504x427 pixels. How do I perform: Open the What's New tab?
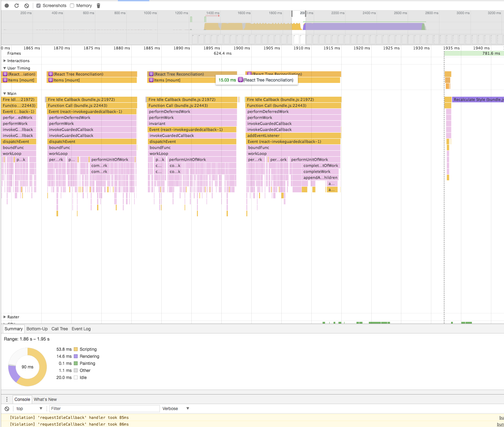tap(45, 399)
